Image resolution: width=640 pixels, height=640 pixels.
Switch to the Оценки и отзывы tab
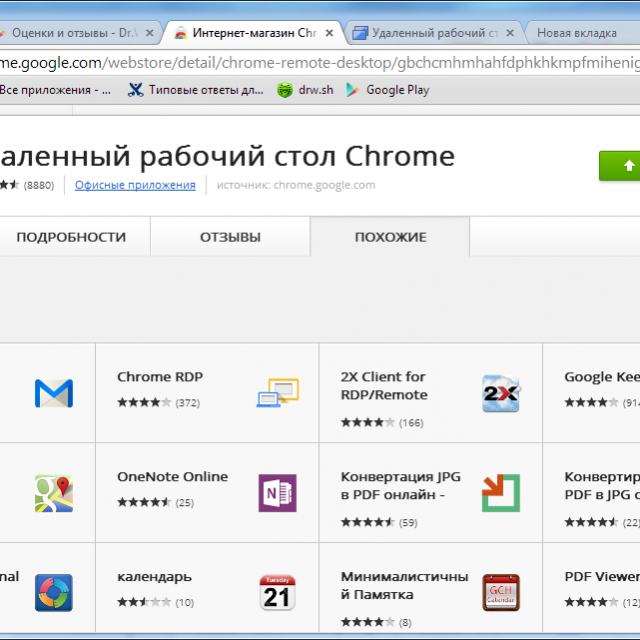[x=78, y=33]
